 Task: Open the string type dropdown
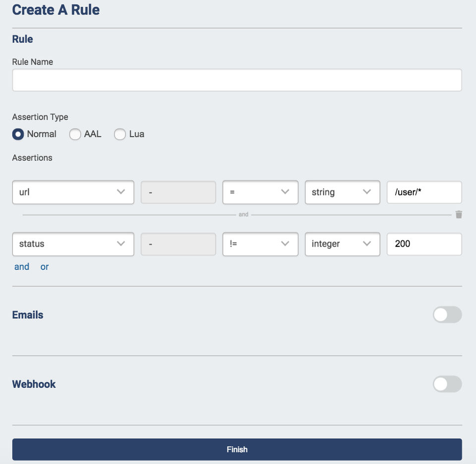342,192
